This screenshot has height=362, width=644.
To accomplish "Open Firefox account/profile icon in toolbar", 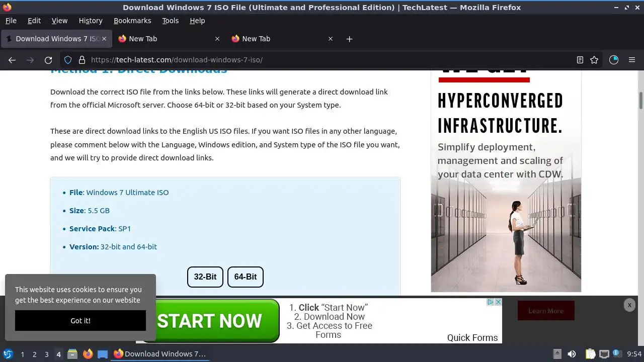I will [x=614, y=60].
